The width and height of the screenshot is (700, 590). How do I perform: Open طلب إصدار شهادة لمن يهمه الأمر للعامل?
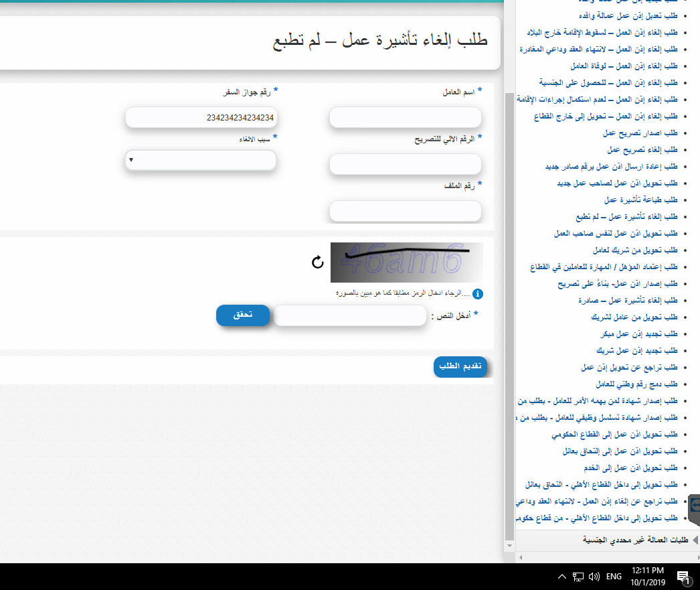tap(598, 401)
